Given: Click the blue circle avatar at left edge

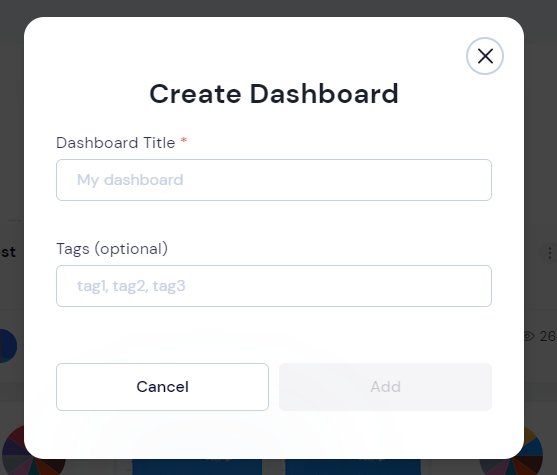Looking at the screenshot, I should (x=9, y=346).
